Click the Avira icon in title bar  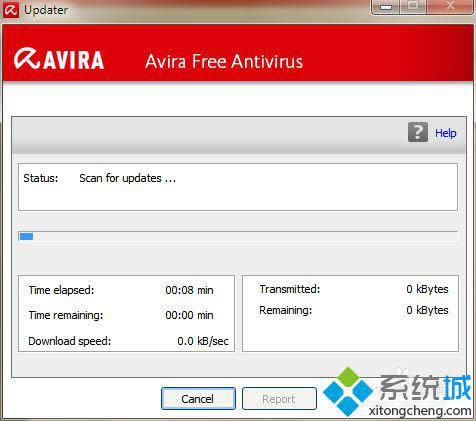coord(11,10)
